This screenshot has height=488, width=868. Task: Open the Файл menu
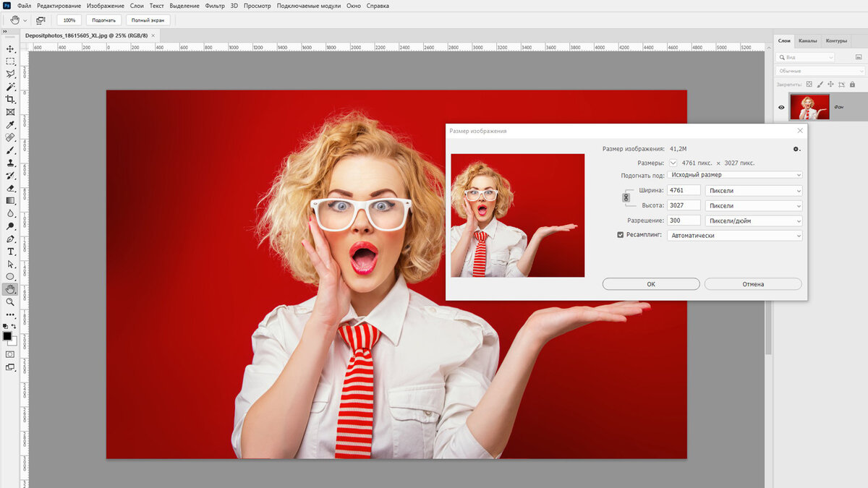(24, 6)
